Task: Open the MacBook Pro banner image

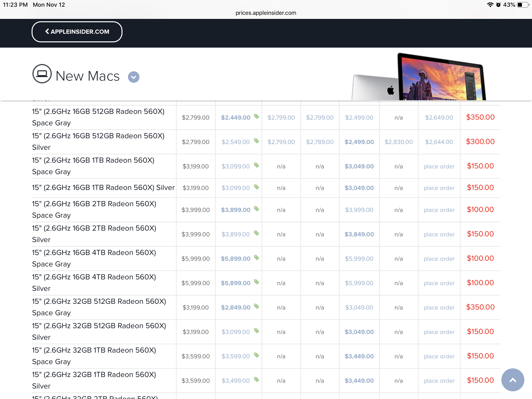Action: coord(419,77)
